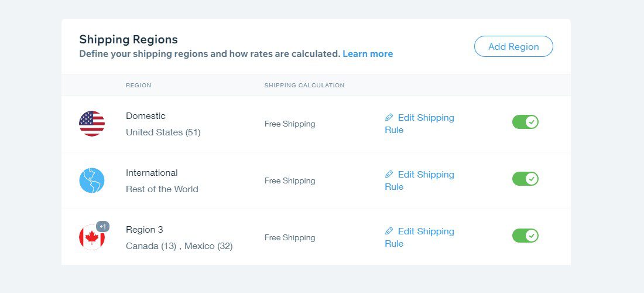Select the International region name
Screen dimensions: 644x293
(152, 173)
